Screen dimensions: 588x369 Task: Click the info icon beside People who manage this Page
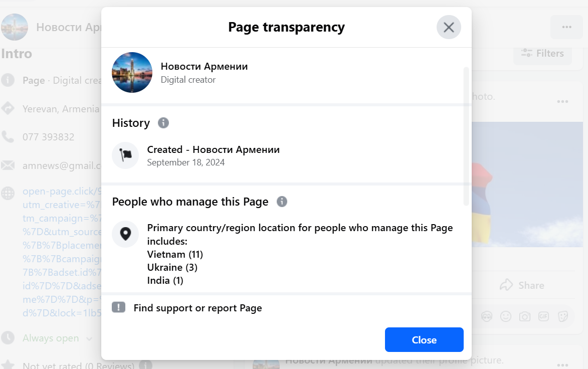282,202
